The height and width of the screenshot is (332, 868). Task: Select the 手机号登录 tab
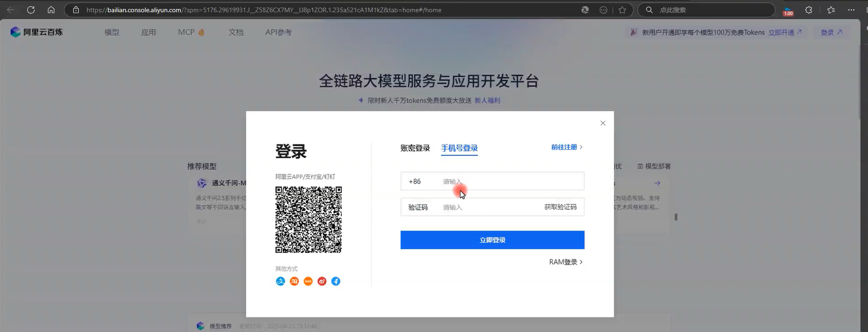459,148
